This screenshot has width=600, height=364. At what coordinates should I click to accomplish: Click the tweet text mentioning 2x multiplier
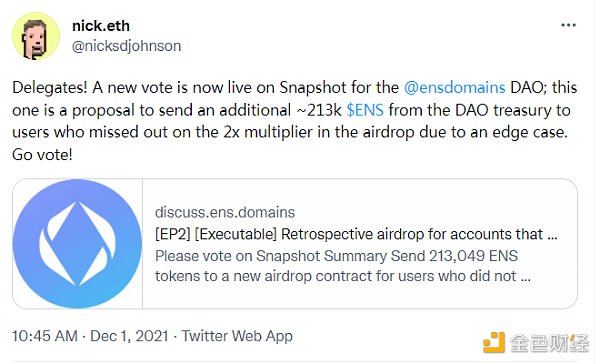[x=290, y=132]
